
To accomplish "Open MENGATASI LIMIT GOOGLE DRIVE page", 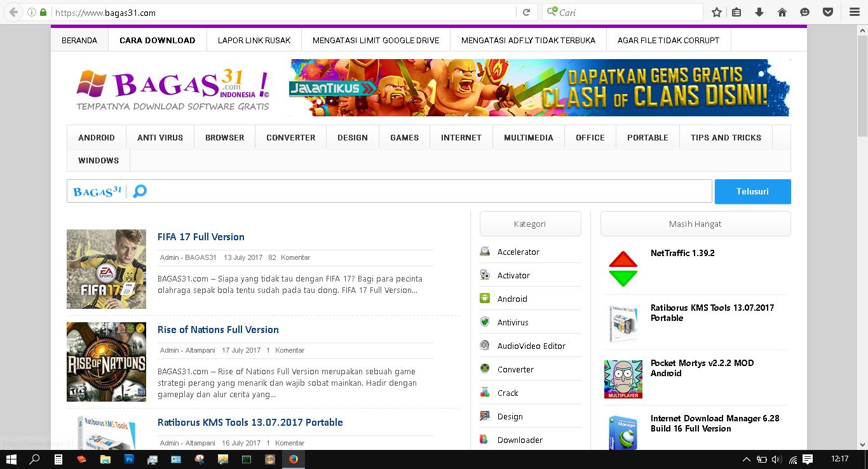I will (x=376, y=40).
